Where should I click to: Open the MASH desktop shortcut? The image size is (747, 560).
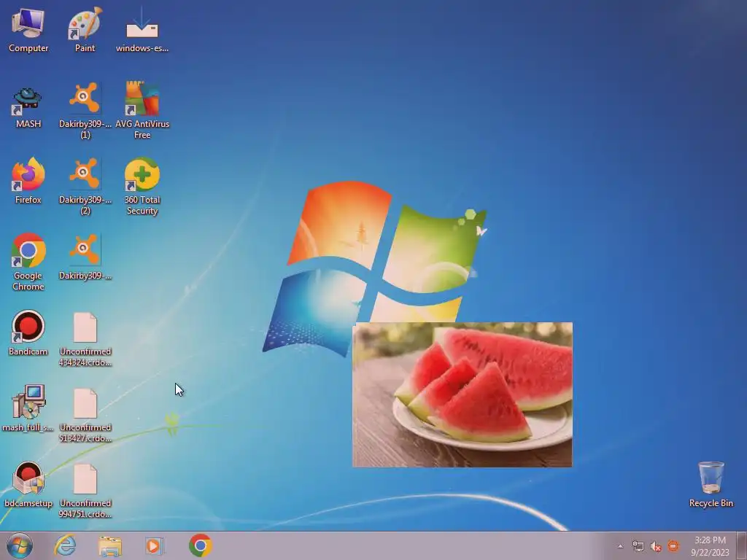coord(28,107)
